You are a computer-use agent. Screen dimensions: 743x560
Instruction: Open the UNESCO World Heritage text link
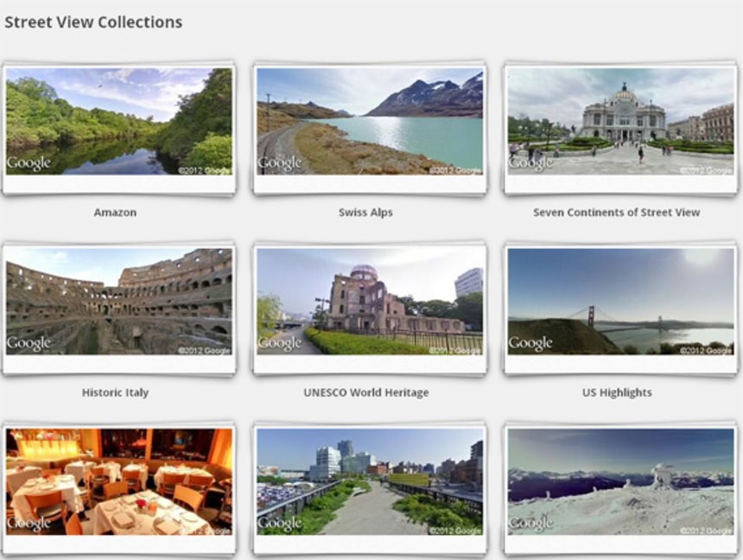(365, 392)
